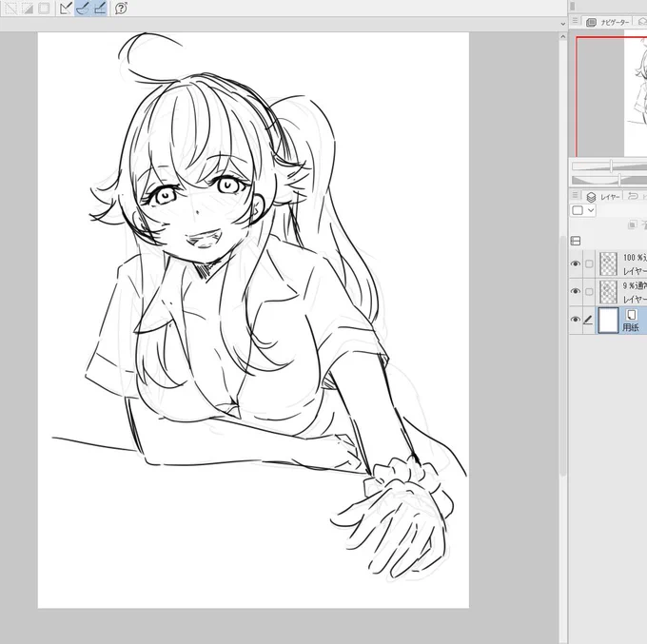Select the '用紙' layer name
The width and height of the screenshot is (647, 644).
coord(630,327)
